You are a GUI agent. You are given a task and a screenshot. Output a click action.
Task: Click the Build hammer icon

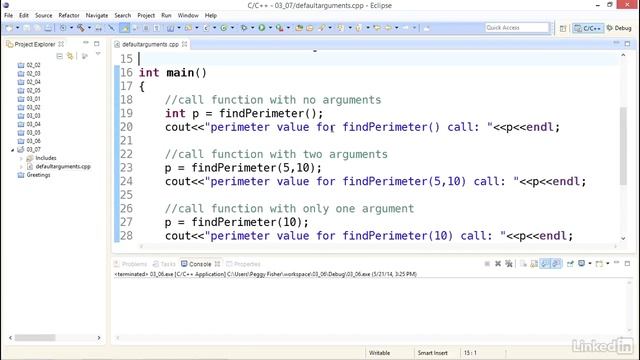[81, 28]
